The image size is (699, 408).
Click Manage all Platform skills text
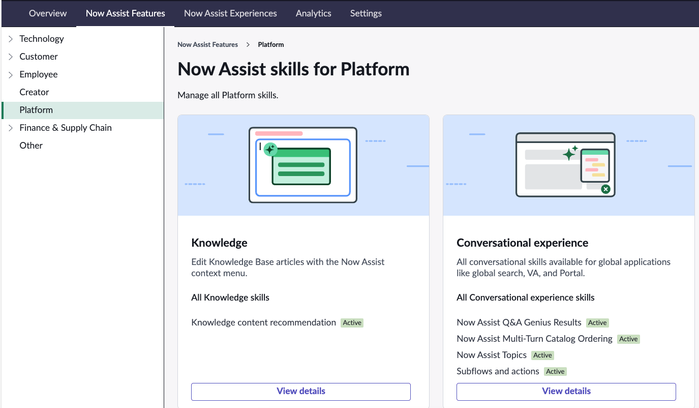point(228,95)
